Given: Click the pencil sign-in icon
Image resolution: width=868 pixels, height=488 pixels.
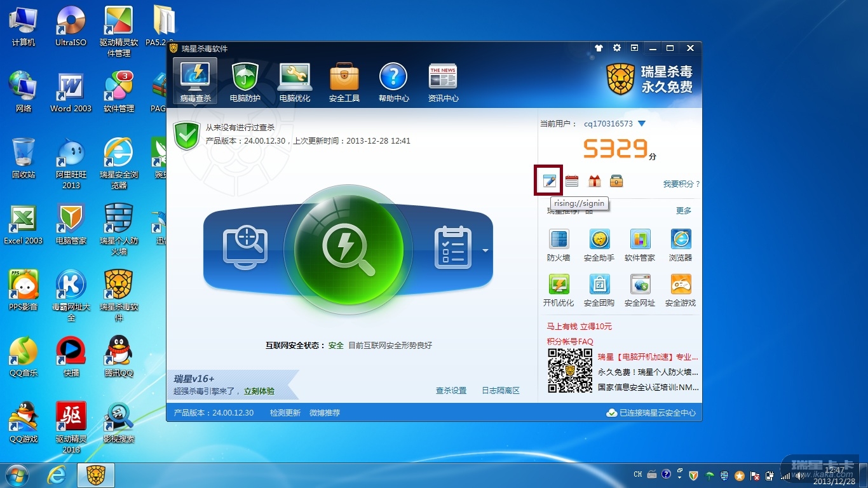Looking at the screenshot, I should (x=550, y=182).
